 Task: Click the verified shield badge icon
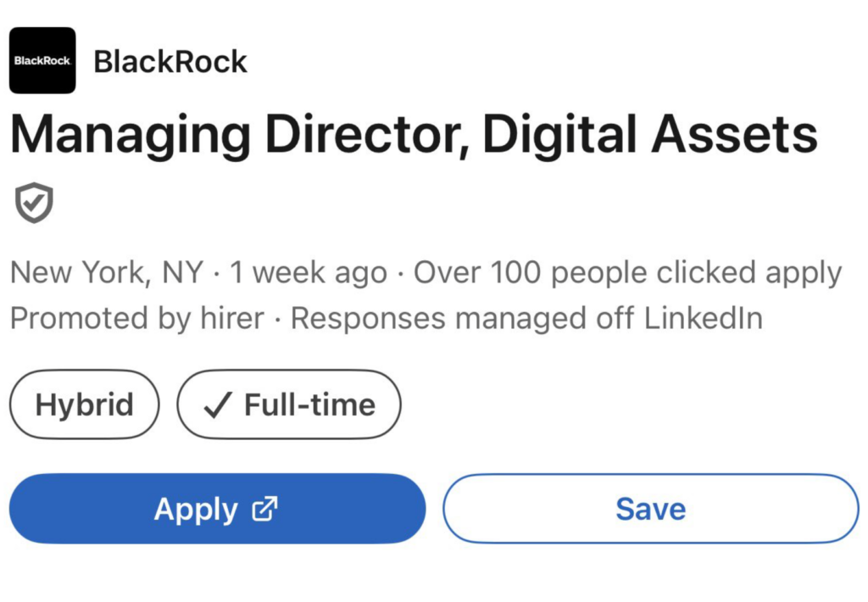(x=34, y=203)
